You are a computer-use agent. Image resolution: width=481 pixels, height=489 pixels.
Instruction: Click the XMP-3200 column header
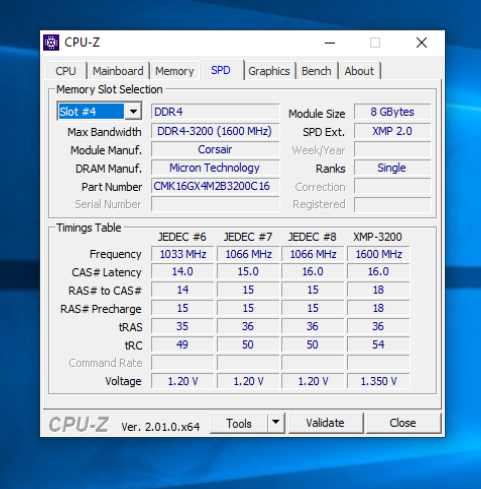pos(378,237)
